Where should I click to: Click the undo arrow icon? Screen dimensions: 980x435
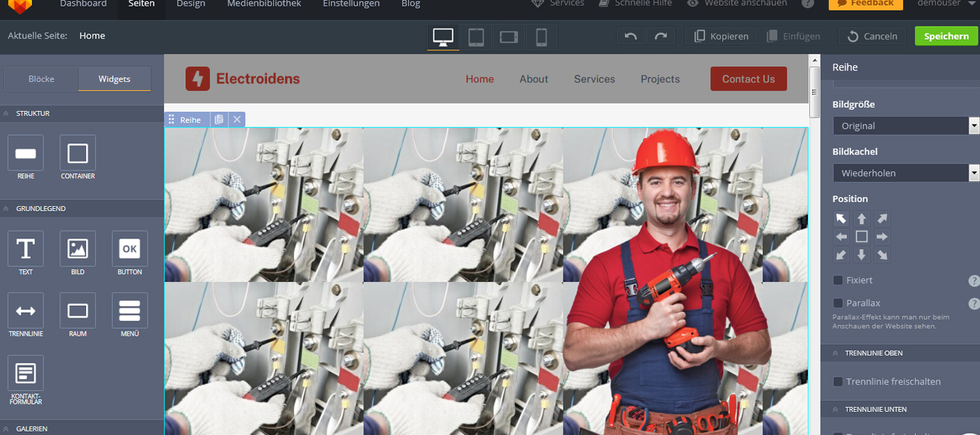(631, 36)
